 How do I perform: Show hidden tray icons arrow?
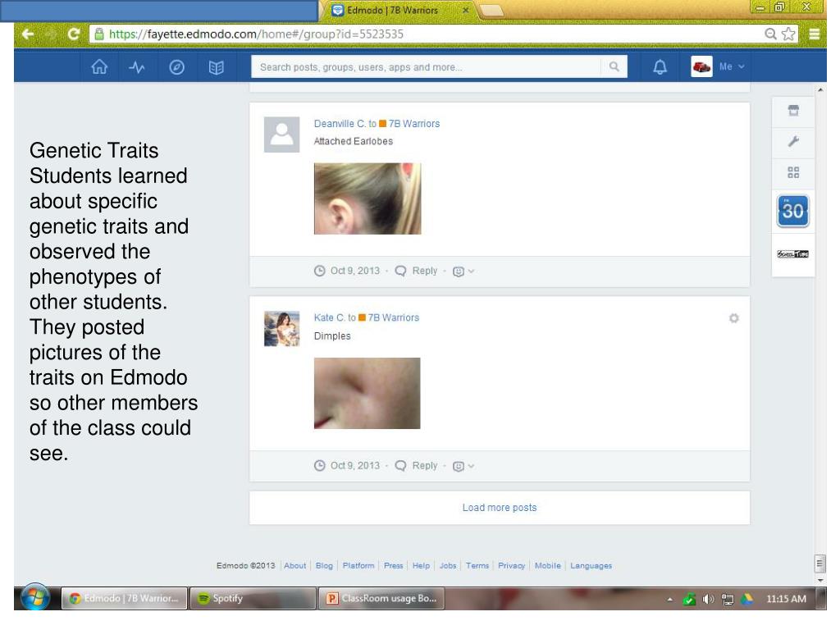[x=669, y=600]
